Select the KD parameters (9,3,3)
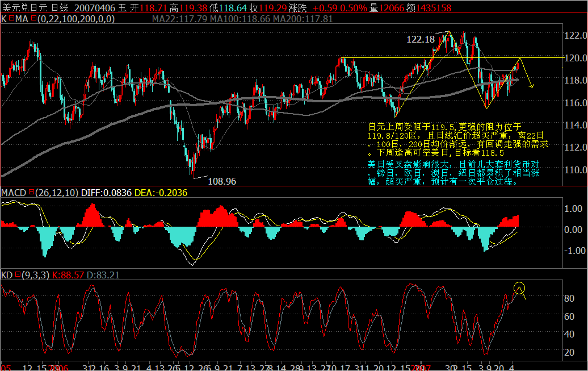Image resolution: width=588 pixels, height=371 pixels. coord(35,275)
